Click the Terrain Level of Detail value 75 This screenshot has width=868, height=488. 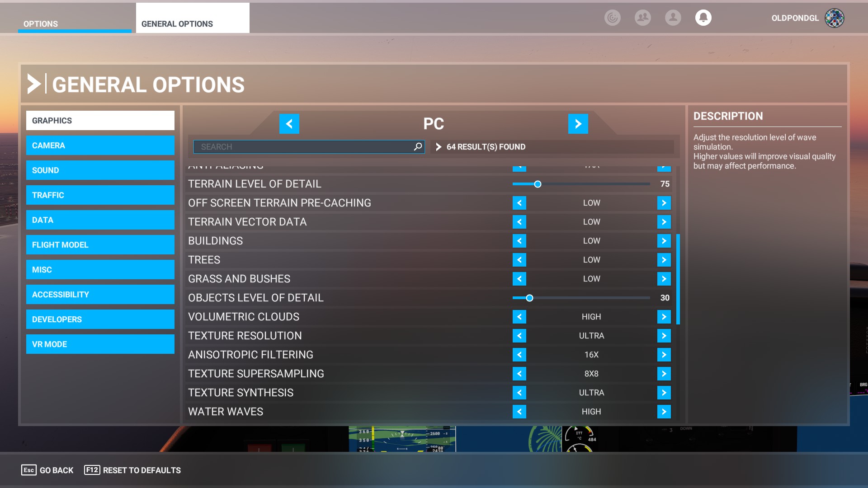(x=665, y=184)
